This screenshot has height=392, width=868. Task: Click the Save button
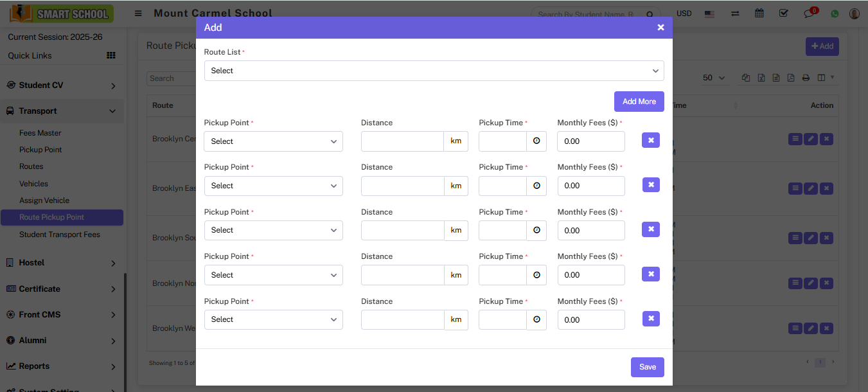coord(647,367)
